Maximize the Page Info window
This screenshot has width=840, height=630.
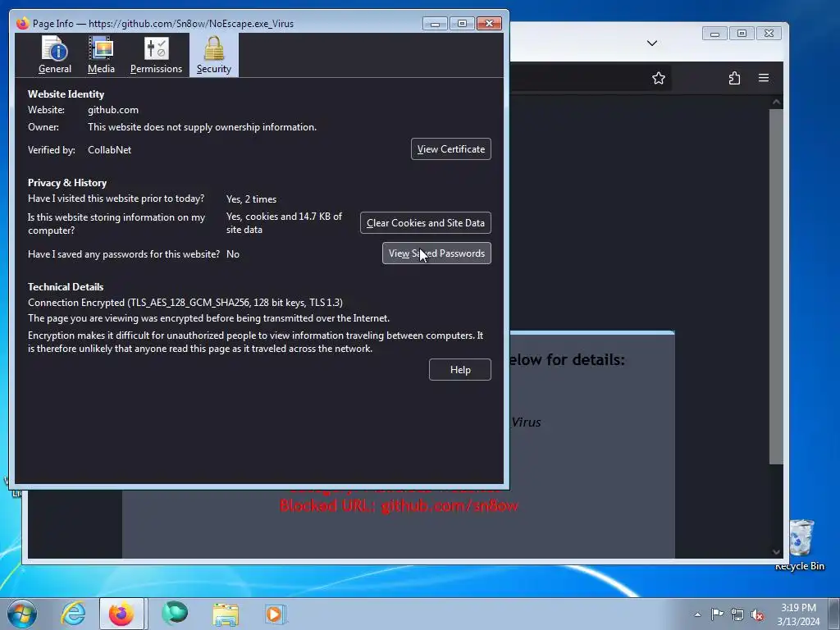[462, 24]
